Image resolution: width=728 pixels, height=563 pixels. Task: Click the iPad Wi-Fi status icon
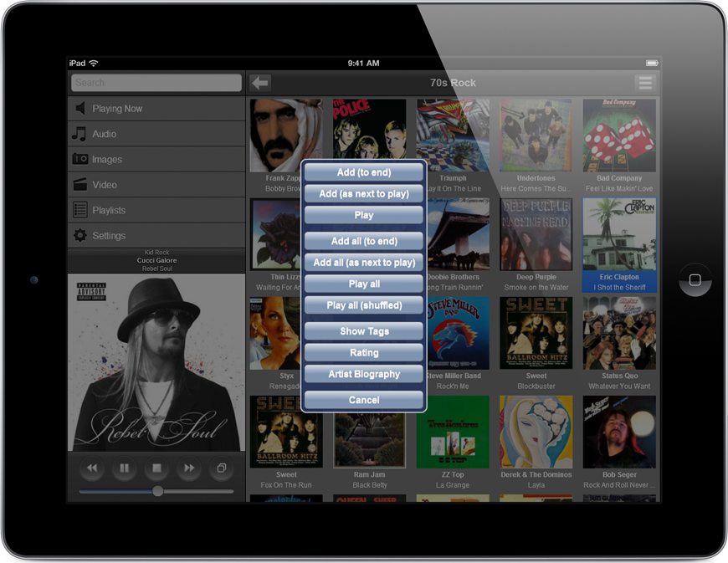[94, 63]
